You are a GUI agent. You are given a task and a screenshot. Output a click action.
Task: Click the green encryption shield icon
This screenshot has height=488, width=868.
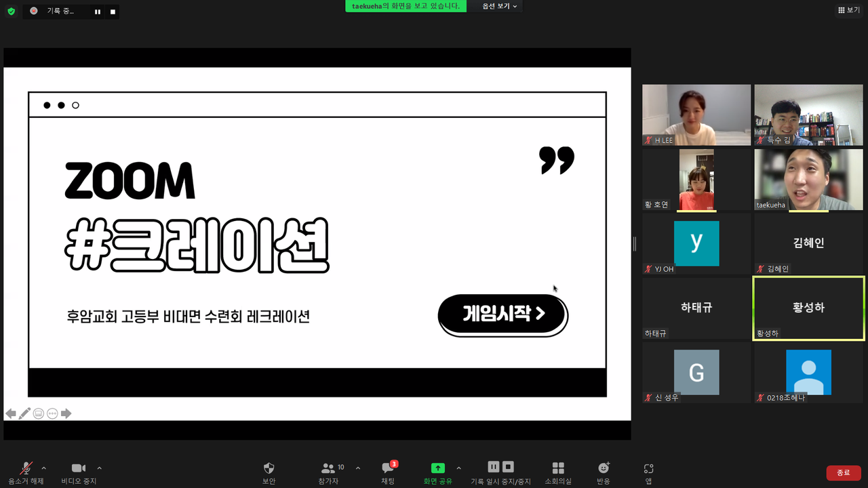11,12
